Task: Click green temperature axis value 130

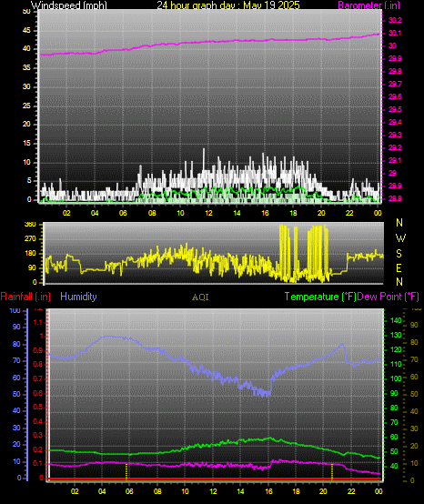Action: (x=396, y=336)
